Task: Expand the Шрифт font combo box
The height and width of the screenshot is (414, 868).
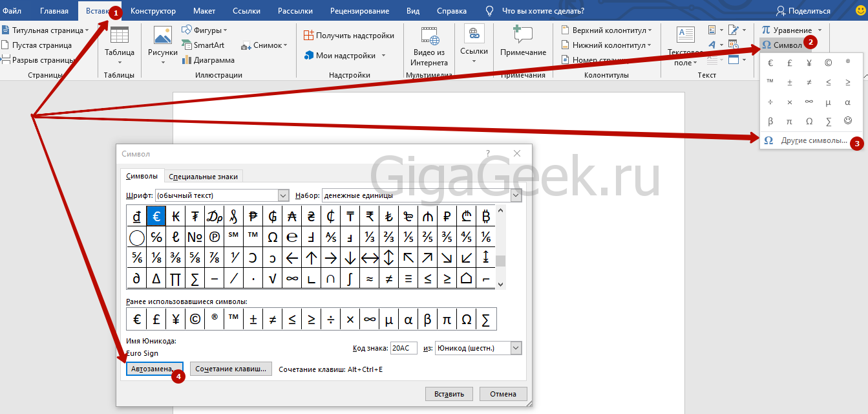Action: 283,195
